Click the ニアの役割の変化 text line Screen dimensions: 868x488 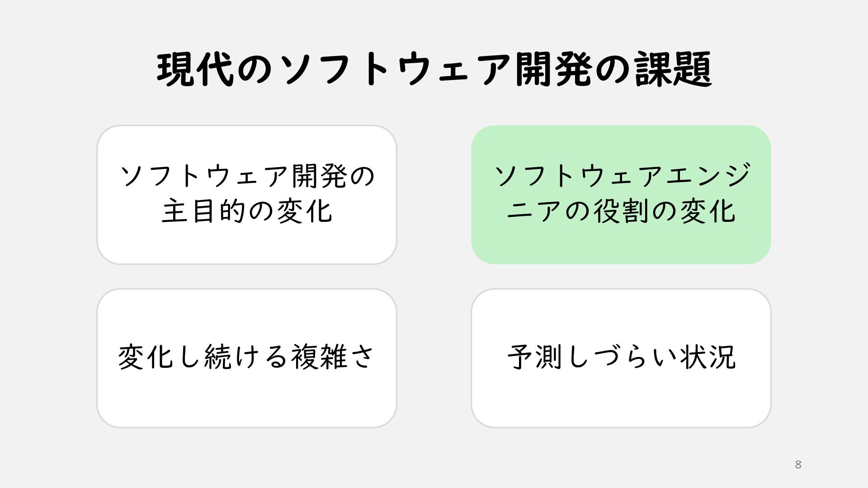coord(621,211)
